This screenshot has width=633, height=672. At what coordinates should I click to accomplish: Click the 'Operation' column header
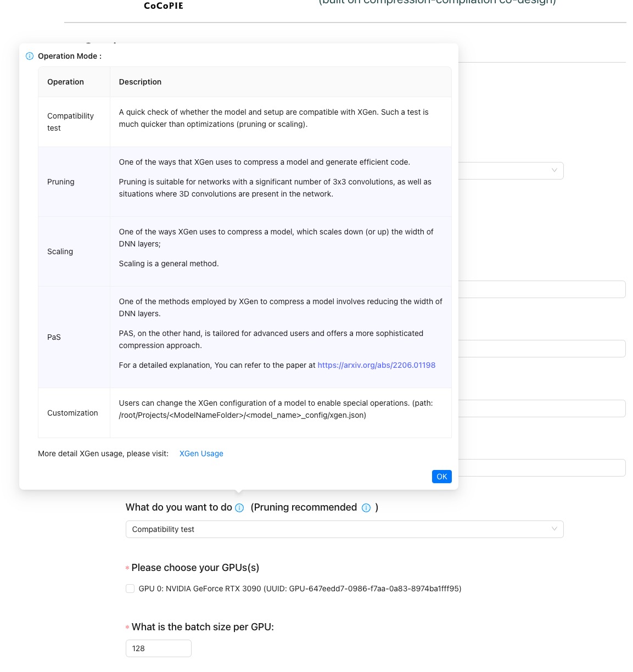74,82
